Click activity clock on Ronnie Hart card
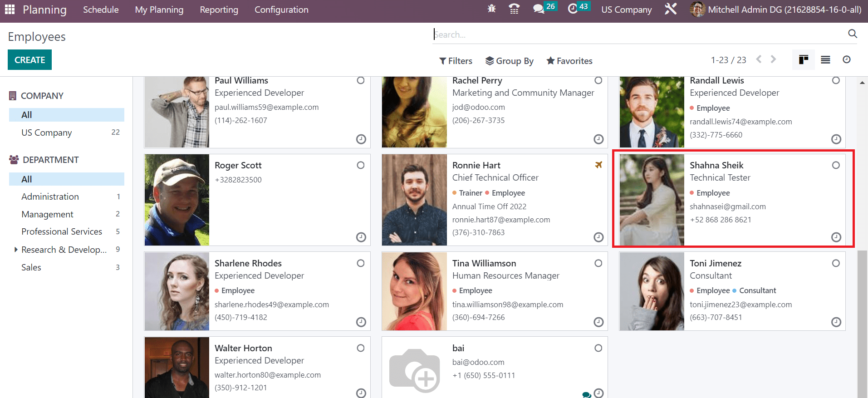This screenshot has width=868, height=398. tap(598, 237)
